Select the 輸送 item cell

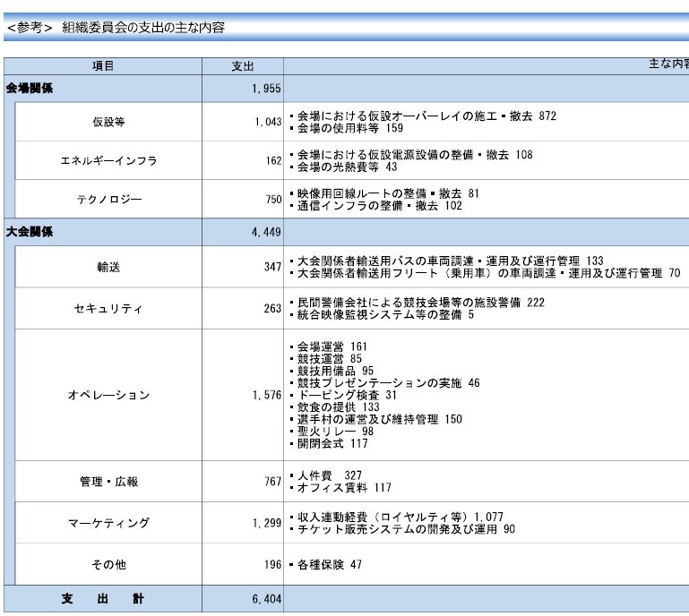(109, 267)
